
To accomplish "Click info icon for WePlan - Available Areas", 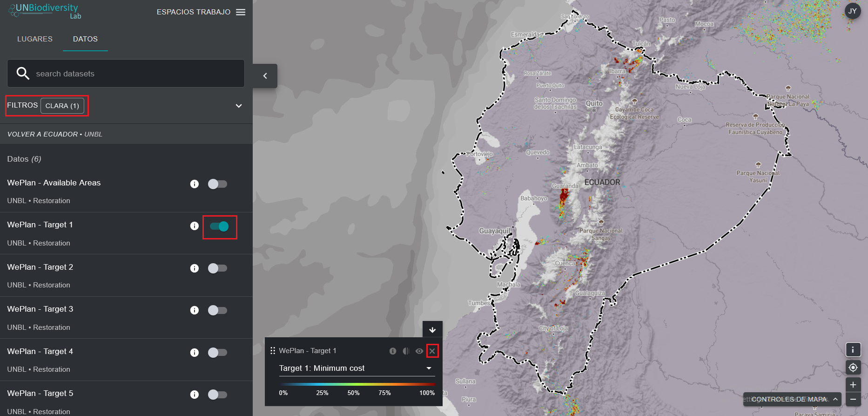I will pyautogui.click(x=195, y=184).
